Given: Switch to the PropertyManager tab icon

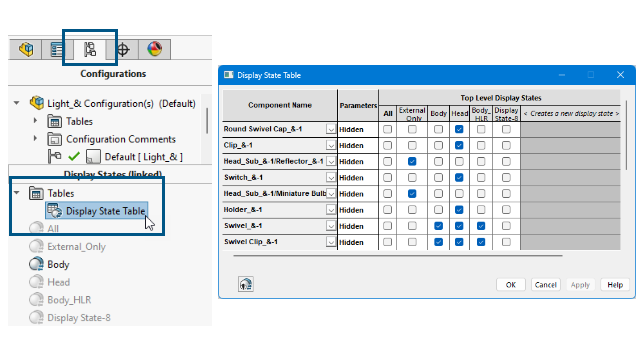Looking at the screenshot, I should point(57,49).
